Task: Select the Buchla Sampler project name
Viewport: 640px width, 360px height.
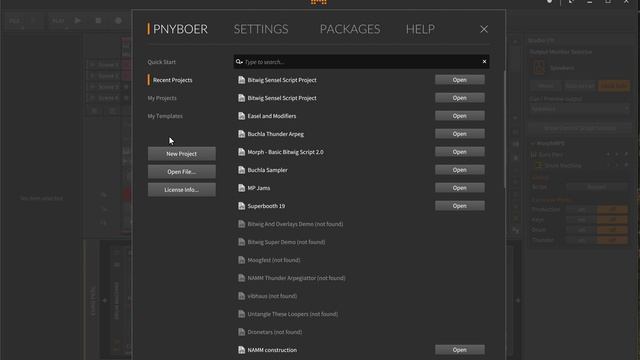Action: pyautogui.click(x=267, y=170)
